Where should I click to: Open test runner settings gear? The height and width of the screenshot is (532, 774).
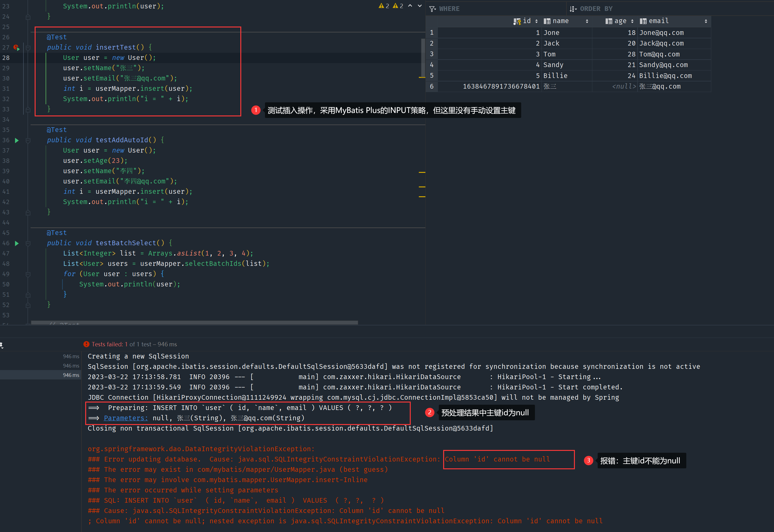coord(1,345)
